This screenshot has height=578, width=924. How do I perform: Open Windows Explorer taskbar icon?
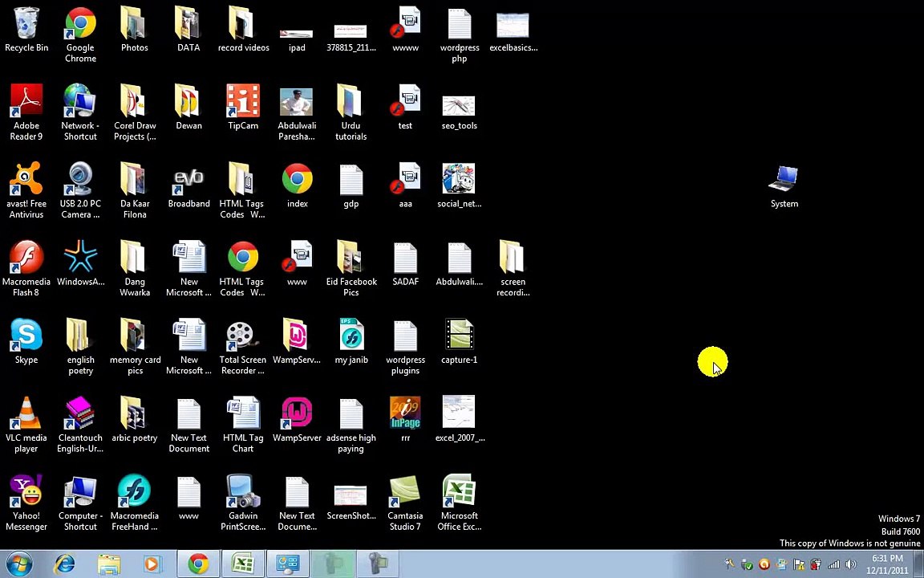pos(108,564)
